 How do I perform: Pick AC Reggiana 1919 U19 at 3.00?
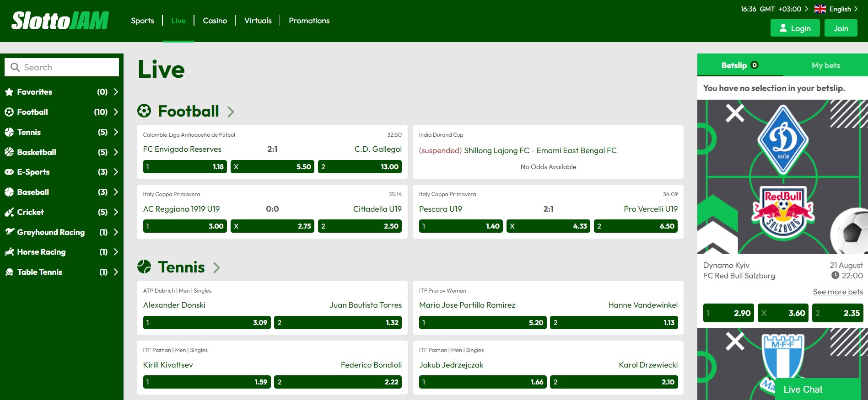click(x=185, y=226)
